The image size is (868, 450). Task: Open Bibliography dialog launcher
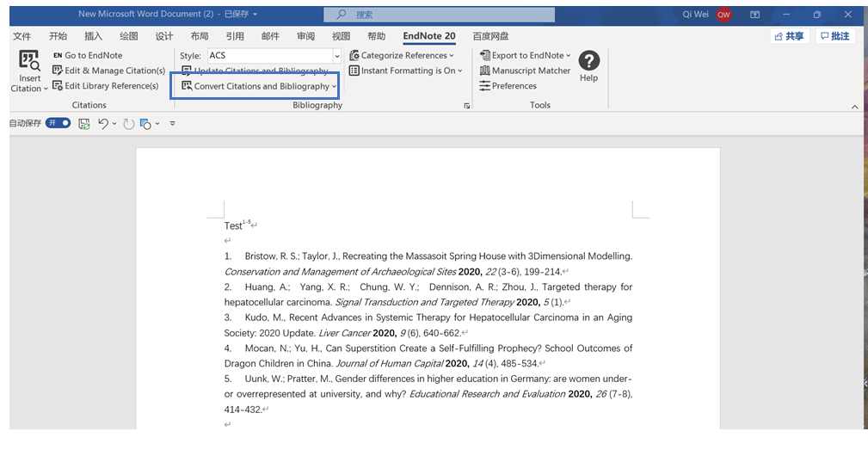[466, 105]
